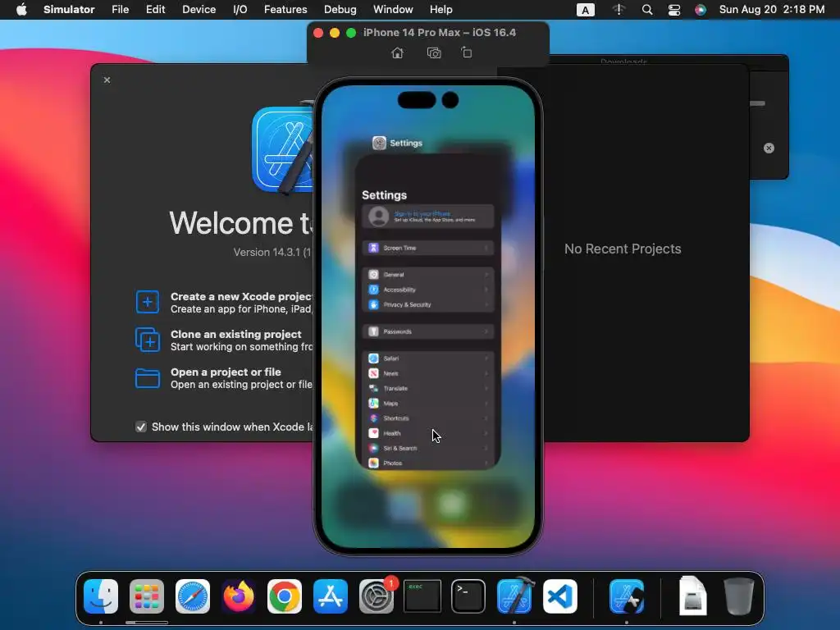The height and width of the screenshot is (630, 840).
Task: Tap the General settings icon
Action: click(x=373, y=274)
